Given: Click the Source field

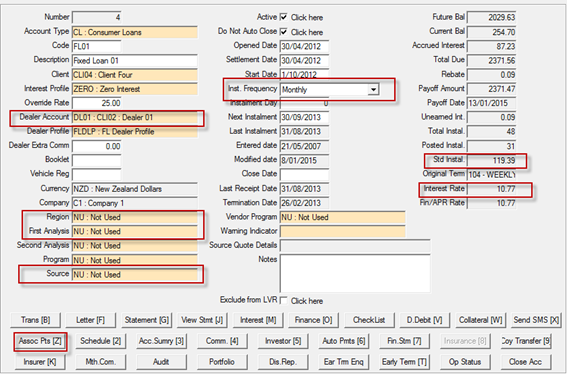Looking at the screenshot, I should 135,275.
